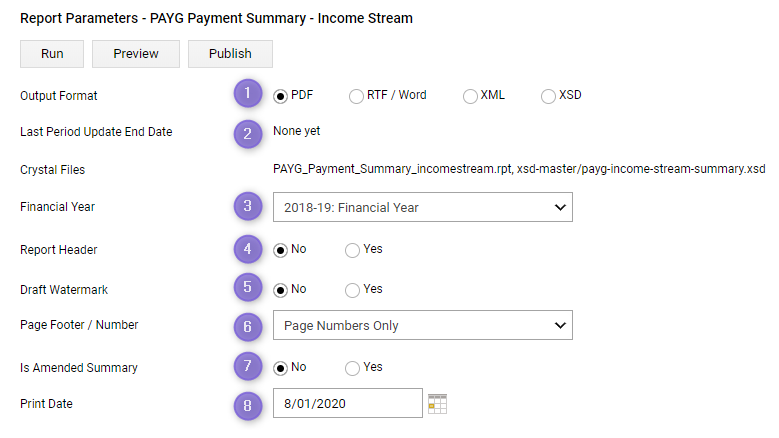Open the Print Date calendar picker icon
Image resolution: width=779 pixels, height=438 pixels.
pyautogui.click(x=437, y=404)
